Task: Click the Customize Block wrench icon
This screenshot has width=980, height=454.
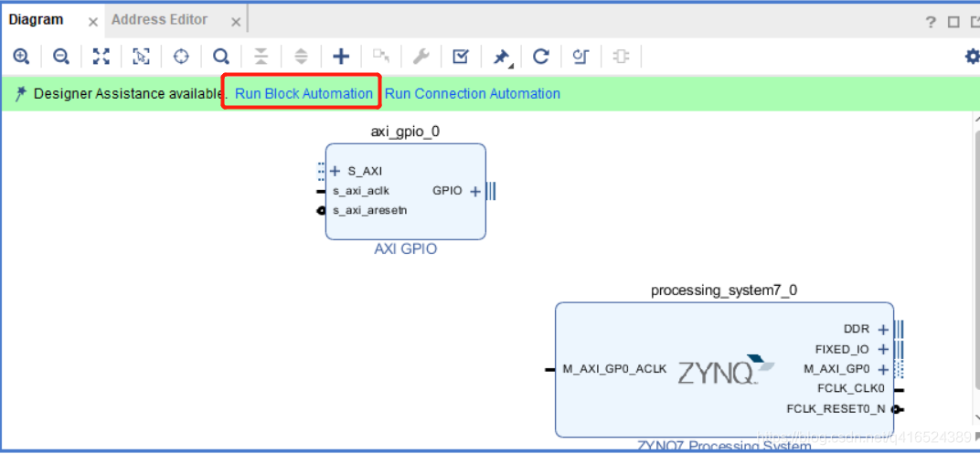Action: coord(421,57)
